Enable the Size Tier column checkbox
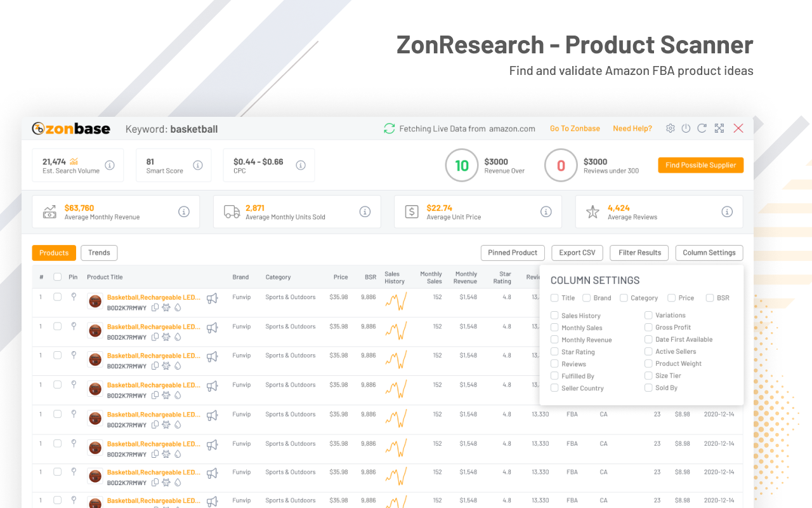Screen dimensions: 812x508 (648, 375)
